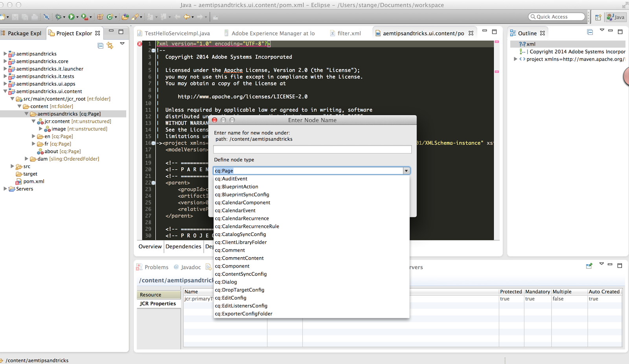Switch to the Package Explorer tab
The height and width of the screenshot is (364, 629).
(23, 33)
